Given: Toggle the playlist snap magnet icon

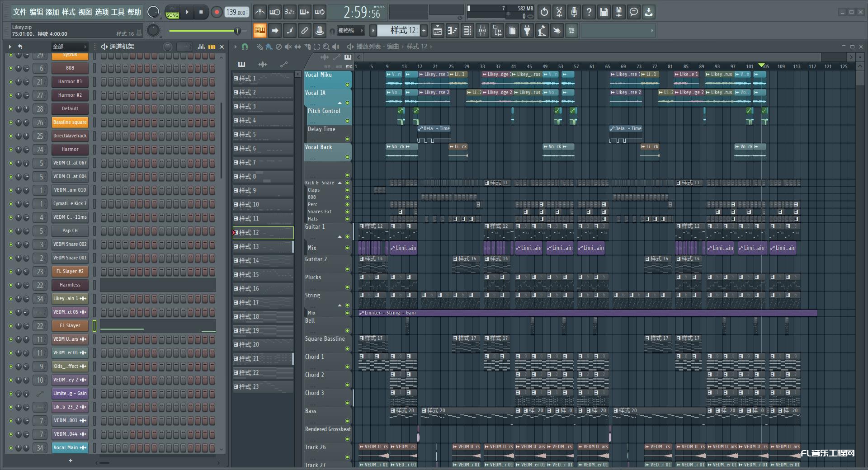Looking at the screenshot, I should click(245, 47).
